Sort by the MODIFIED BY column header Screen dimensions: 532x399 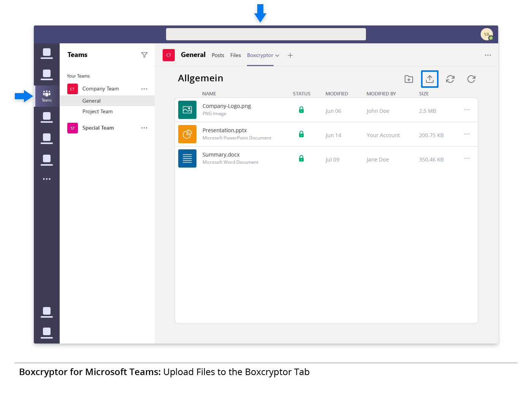point(381,94)
